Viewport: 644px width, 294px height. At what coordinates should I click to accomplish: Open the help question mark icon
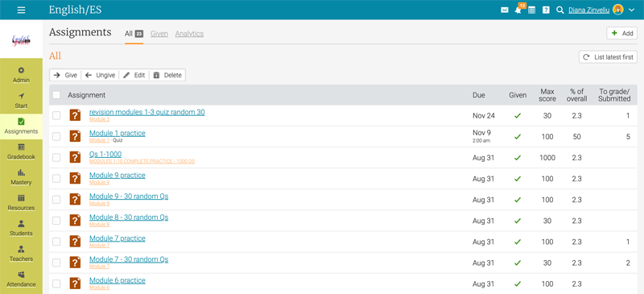(x=546, y=10)
